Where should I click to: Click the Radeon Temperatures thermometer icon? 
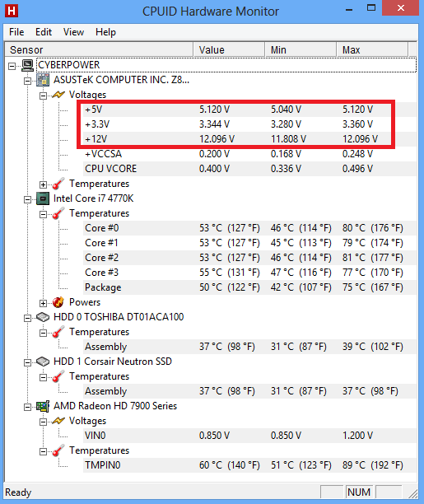[58, 450]
